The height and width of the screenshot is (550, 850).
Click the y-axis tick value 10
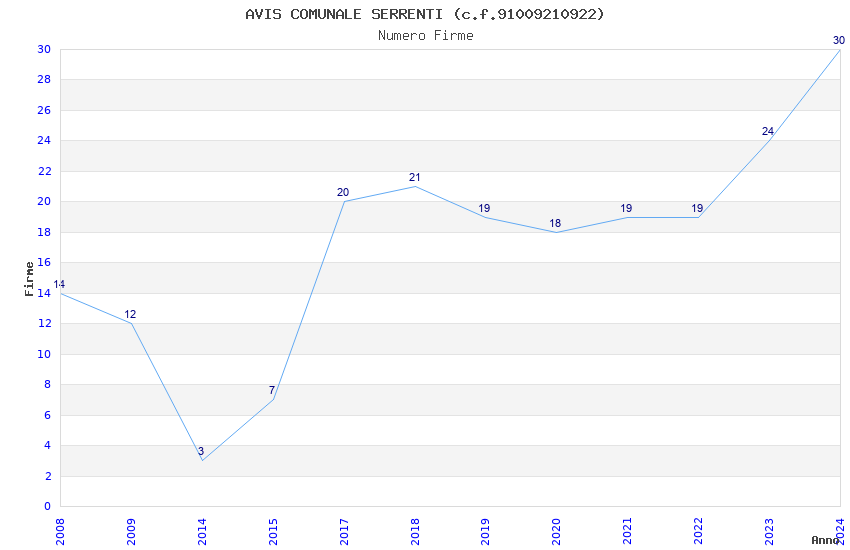pyautogui.click(x=44, y=354)
